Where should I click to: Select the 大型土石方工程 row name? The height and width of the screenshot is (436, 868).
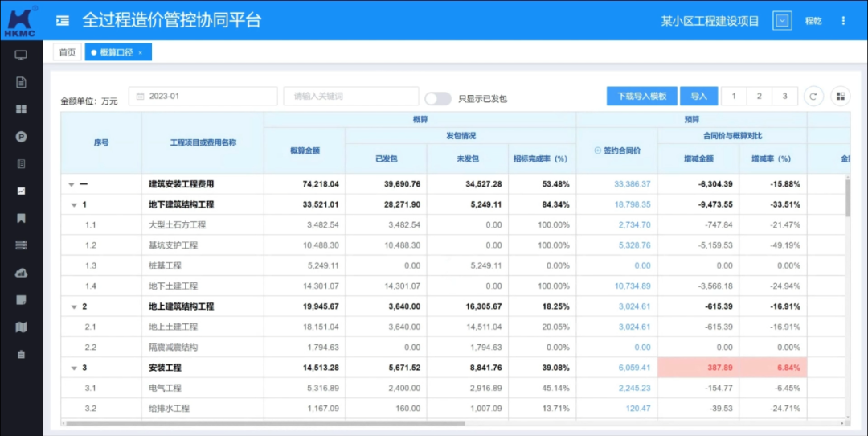177,225
